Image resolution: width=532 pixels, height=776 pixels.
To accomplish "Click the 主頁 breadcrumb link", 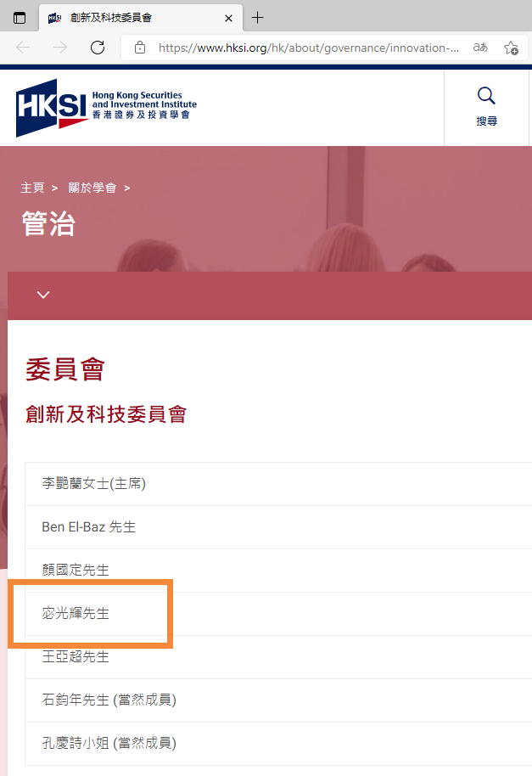I will coord(32,188).
